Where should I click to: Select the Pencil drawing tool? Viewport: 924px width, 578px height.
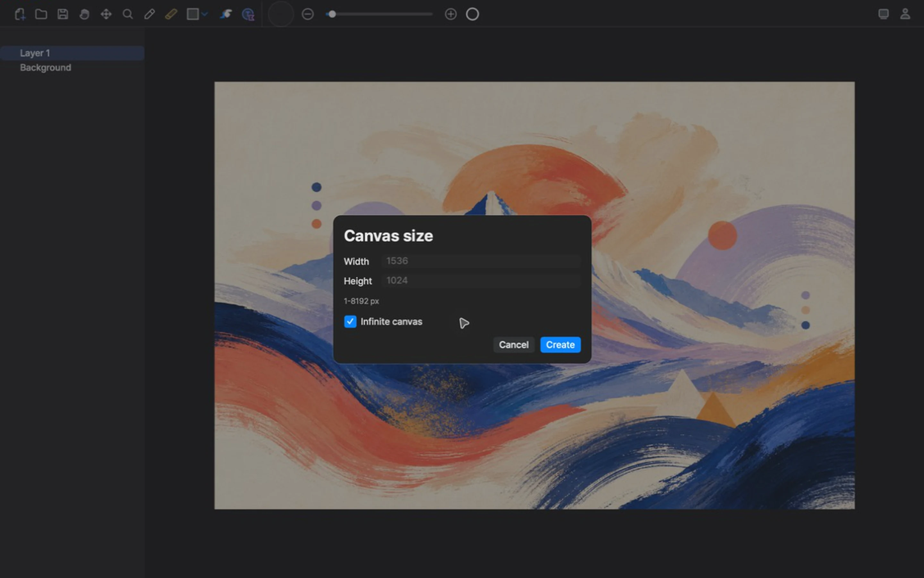coord(149,14)
